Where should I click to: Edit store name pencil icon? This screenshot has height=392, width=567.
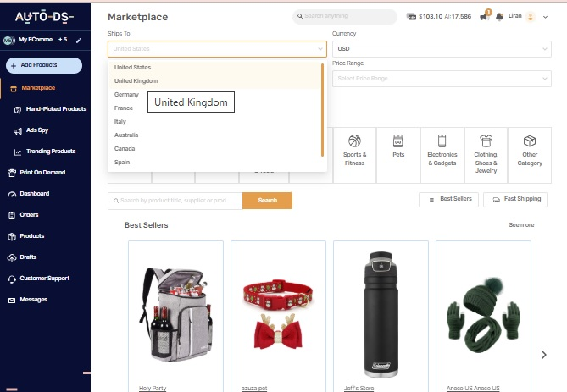79,41
